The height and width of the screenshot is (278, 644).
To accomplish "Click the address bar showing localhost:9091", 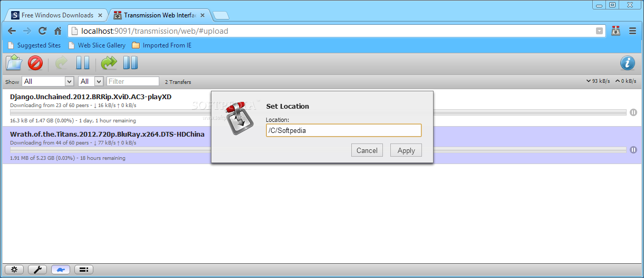I will click(x=337, y=31).
